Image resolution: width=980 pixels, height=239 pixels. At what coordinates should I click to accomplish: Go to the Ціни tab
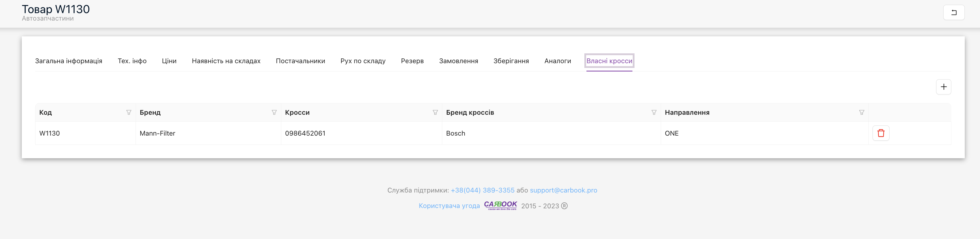pos(169,61)
